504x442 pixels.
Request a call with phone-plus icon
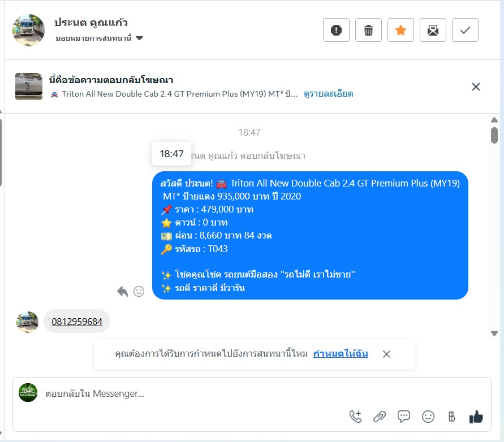pyautogui.click(x=355, y=417)
